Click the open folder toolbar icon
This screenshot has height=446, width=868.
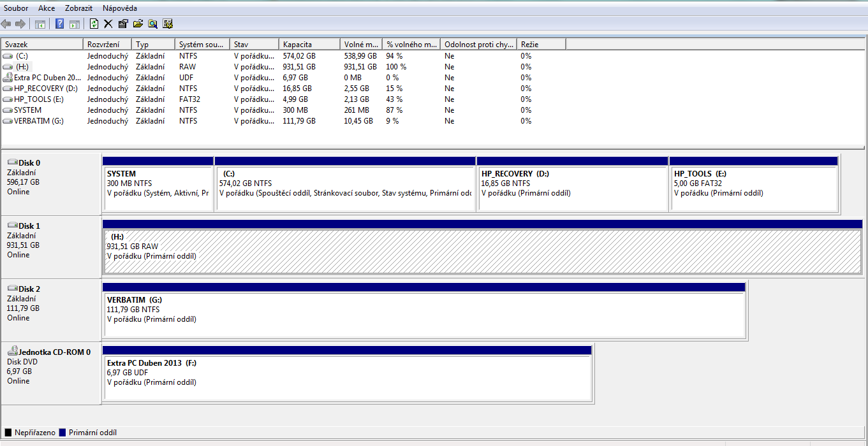pyautogui.click(x=138, y=24)
